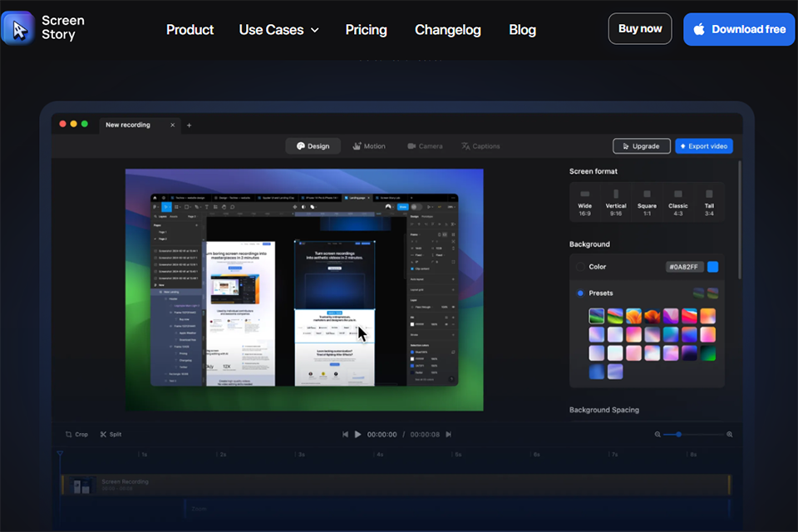Image resolution: width=798 pixels, height=532 pixels.
Task: Select the solid deep blue preset
Action: click(597, 372)
